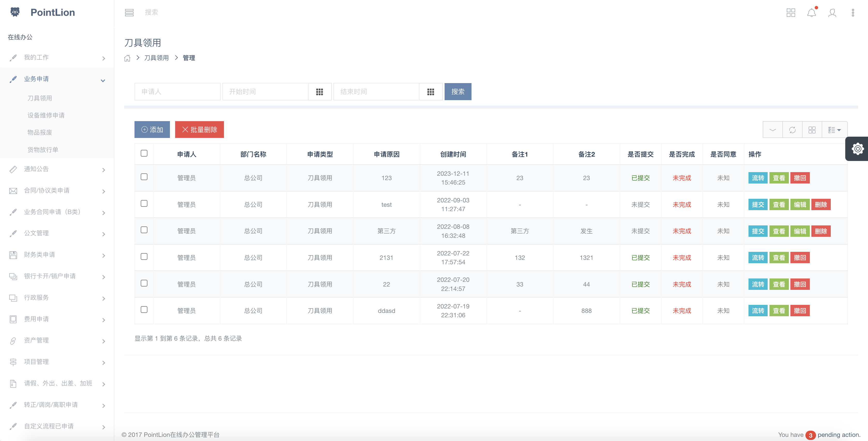Image resolution: width=868 pixels, height=441 pixels.
Task: Open the start time calendar picker icon
Action: click(x=319, y=92)
